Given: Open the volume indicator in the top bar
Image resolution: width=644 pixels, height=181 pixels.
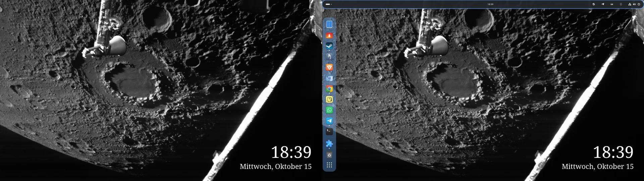Looking at the screenshot, I should click(634, 4).
